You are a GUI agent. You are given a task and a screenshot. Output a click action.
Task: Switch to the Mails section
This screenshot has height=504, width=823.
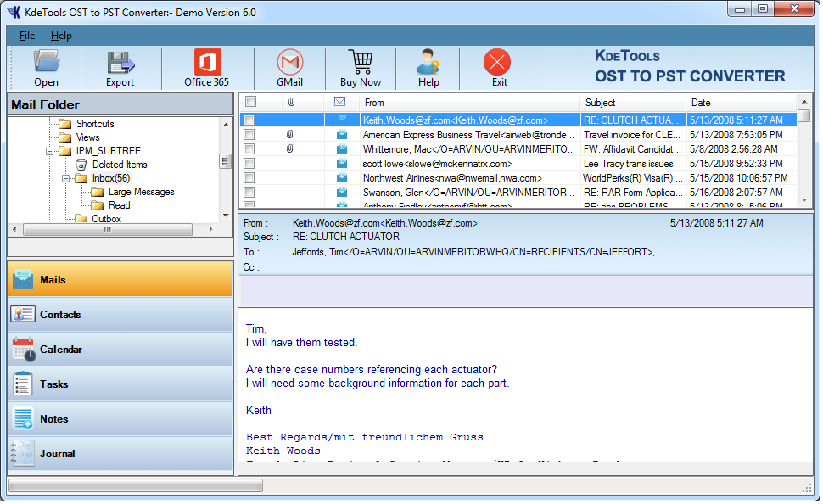120,280
